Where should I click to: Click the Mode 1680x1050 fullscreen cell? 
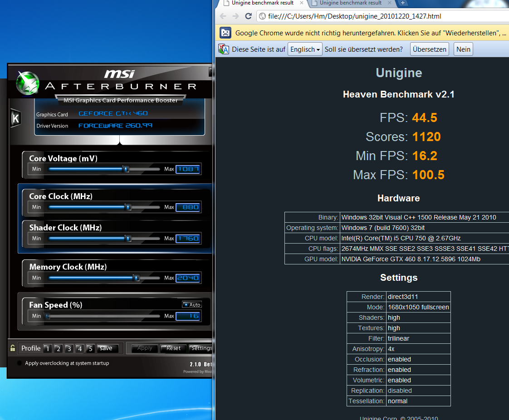(418, 307)
